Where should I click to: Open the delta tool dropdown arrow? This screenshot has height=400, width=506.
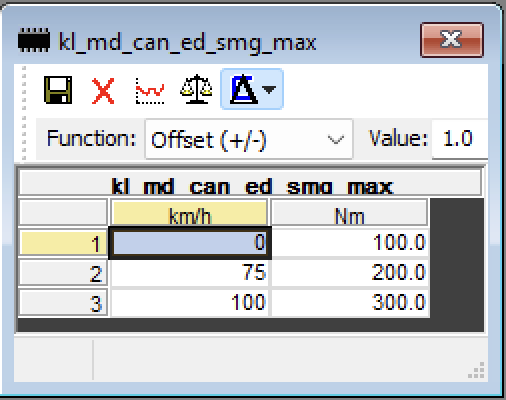pyautogui.click(x=269, y=89)
